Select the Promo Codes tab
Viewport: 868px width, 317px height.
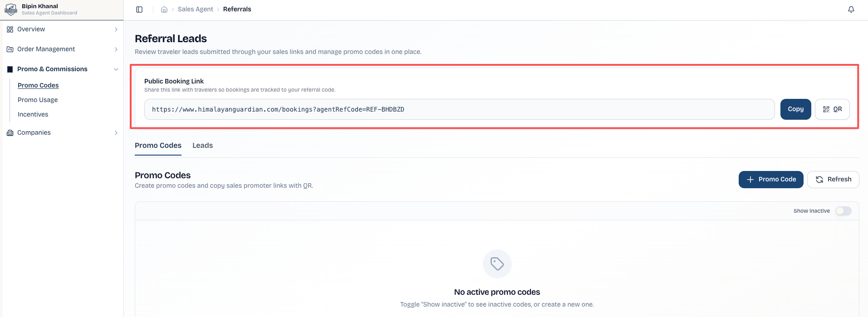[x=158, y=146]
